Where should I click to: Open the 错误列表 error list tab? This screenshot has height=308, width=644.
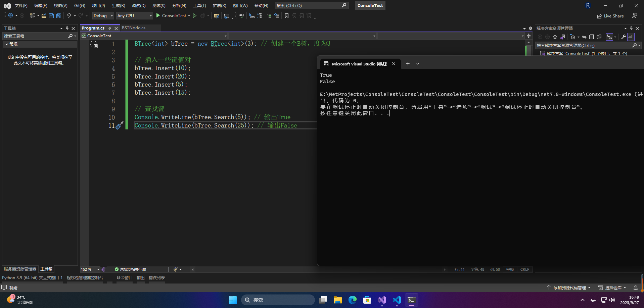(x=157, y=278)
